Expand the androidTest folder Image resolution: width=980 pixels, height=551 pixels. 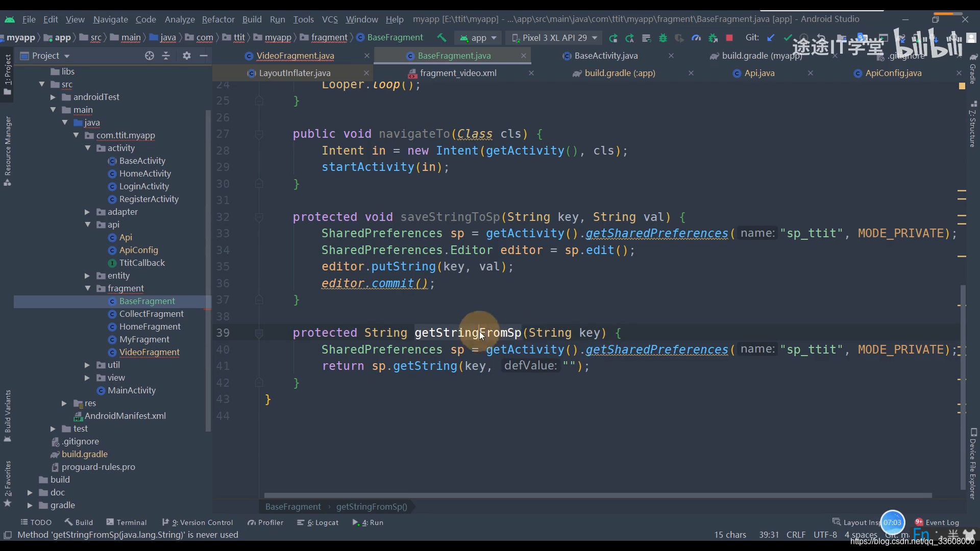coord(53,97)
